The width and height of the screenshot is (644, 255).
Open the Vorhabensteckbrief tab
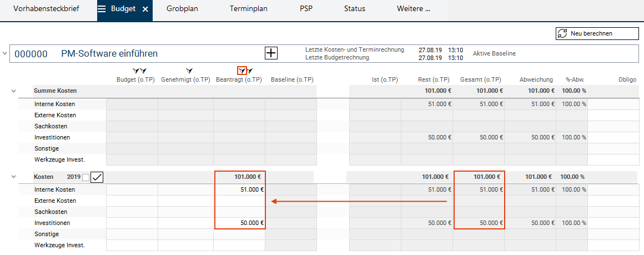click(46, 9)
